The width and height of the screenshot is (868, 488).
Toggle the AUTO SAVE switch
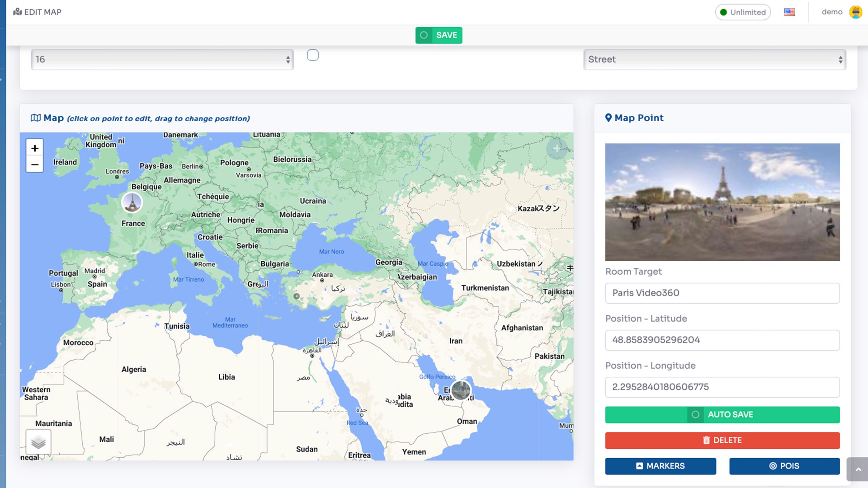click(x=695, y=414)
